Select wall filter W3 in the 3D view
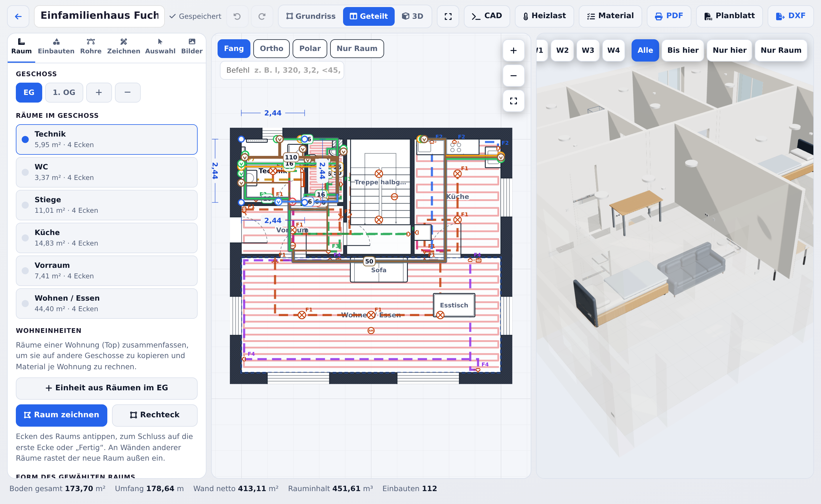 588,50
